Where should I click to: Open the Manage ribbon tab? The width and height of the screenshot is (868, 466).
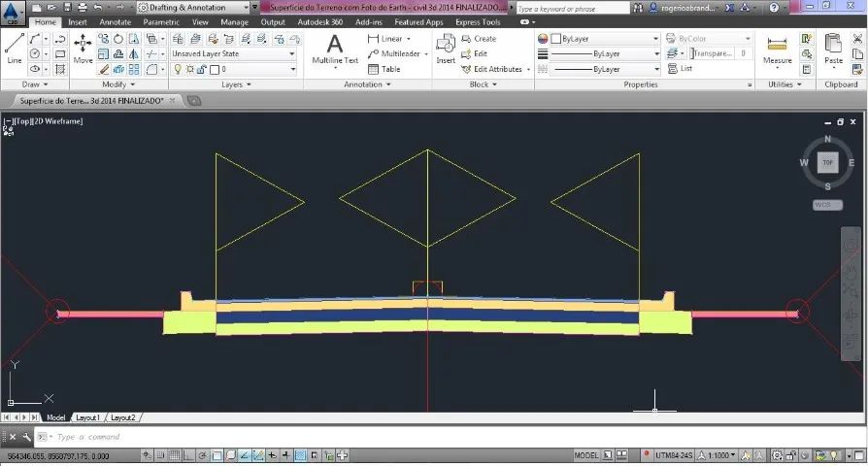[x=235, y=22]
